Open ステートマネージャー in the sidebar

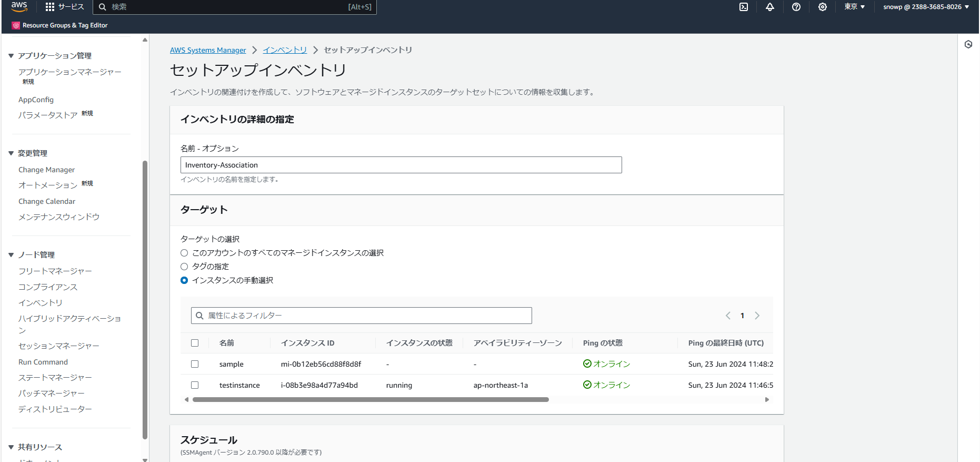55,378
